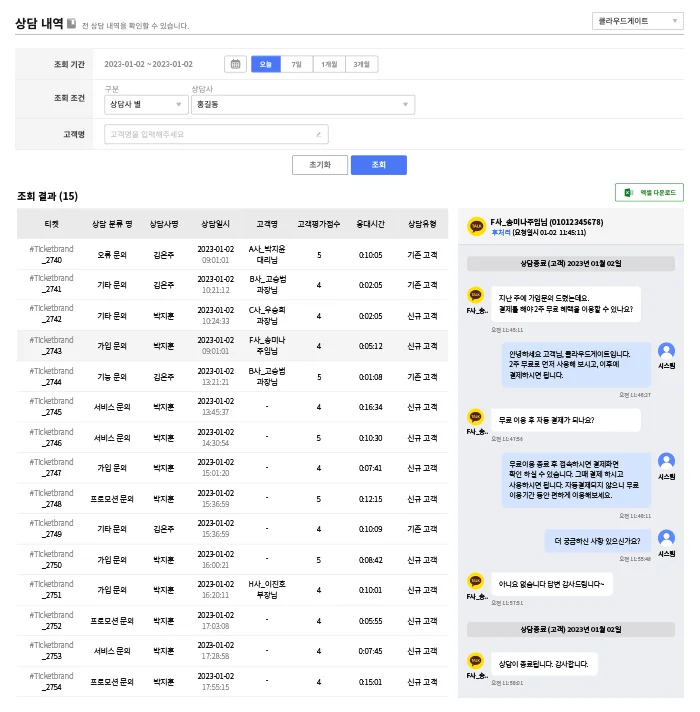Click the 시스템 avatar beside first agent reply
The height and width of the screenshot is (712, 700).
pyautogui.click(x=666, y=351)
